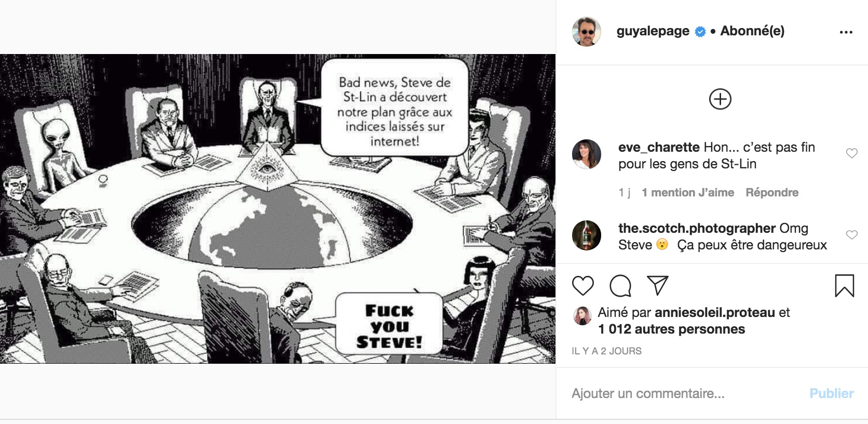Like the.scotch.photographer's comment
The height and width of the screenshot is (424, 868).
pyautogui.click(x=852, y=235)
